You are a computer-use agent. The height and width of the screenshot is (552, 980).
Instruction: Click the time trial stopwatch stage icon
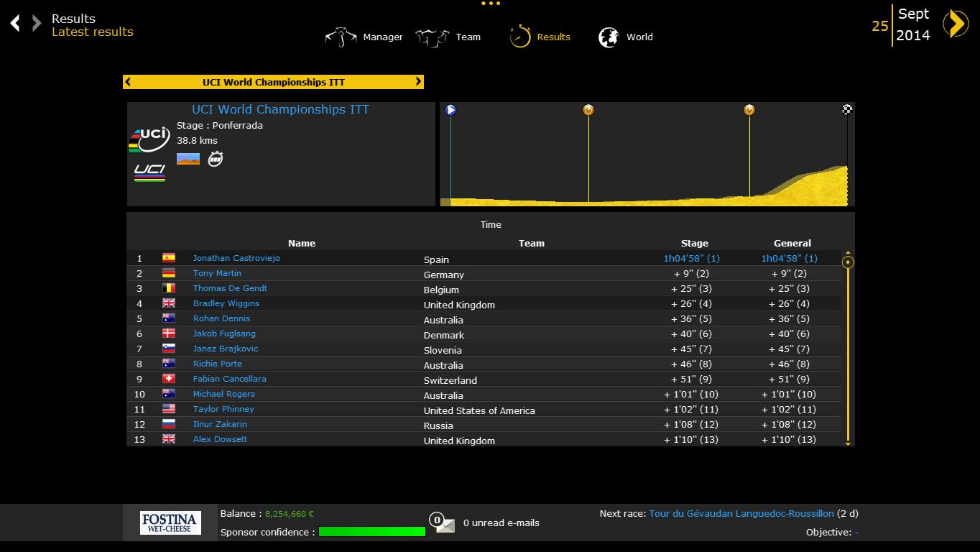coord(215,159)
